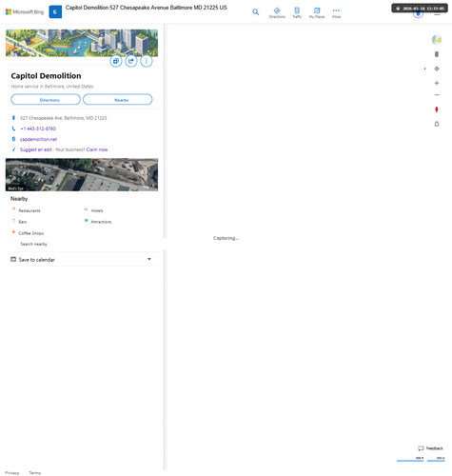Image resolution: width=452 pixels, height=476 pixels.
Task: Click the Capitol Demolition title
Action: [x=46, y=76]
